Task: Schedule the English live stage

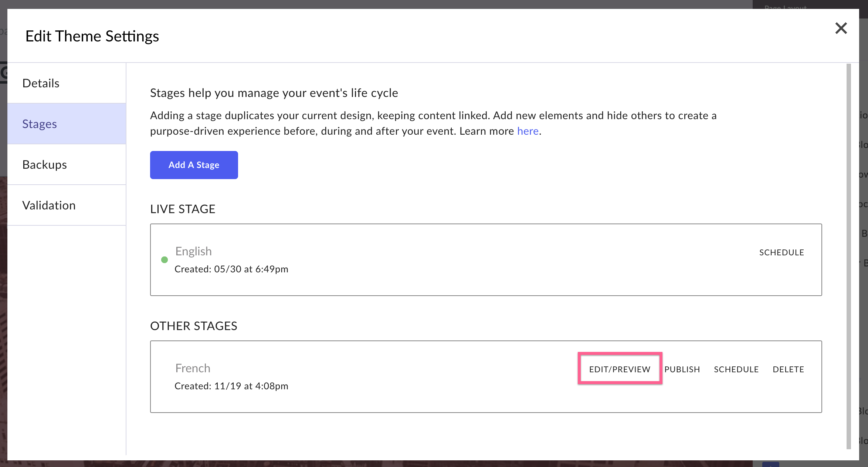Action: (781, 252)
